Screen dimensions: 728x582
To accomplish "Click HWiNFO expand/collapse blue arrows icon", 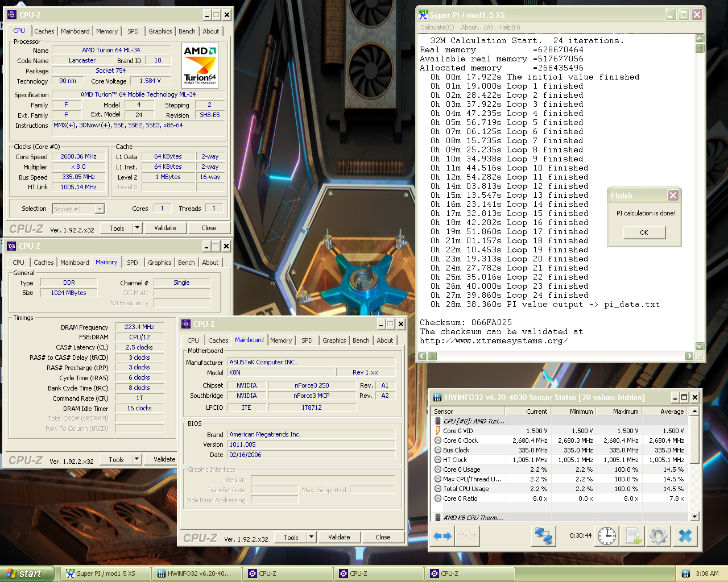I will 442,536.
